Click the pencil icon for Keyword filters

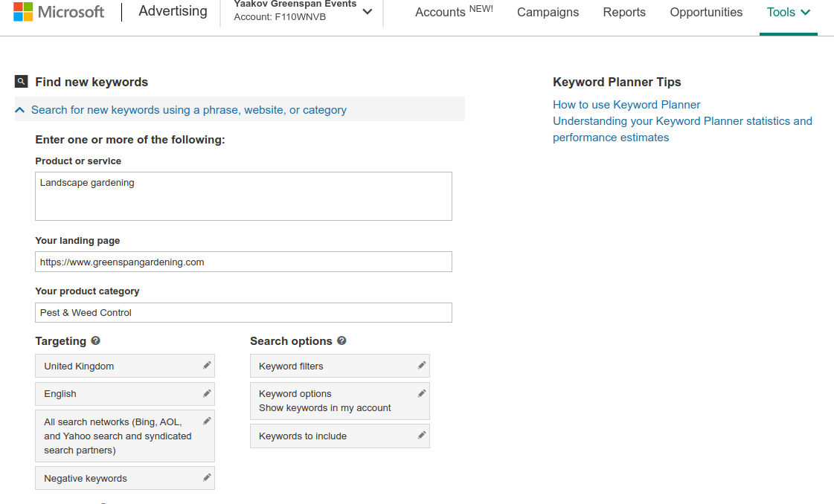(422, 365)
